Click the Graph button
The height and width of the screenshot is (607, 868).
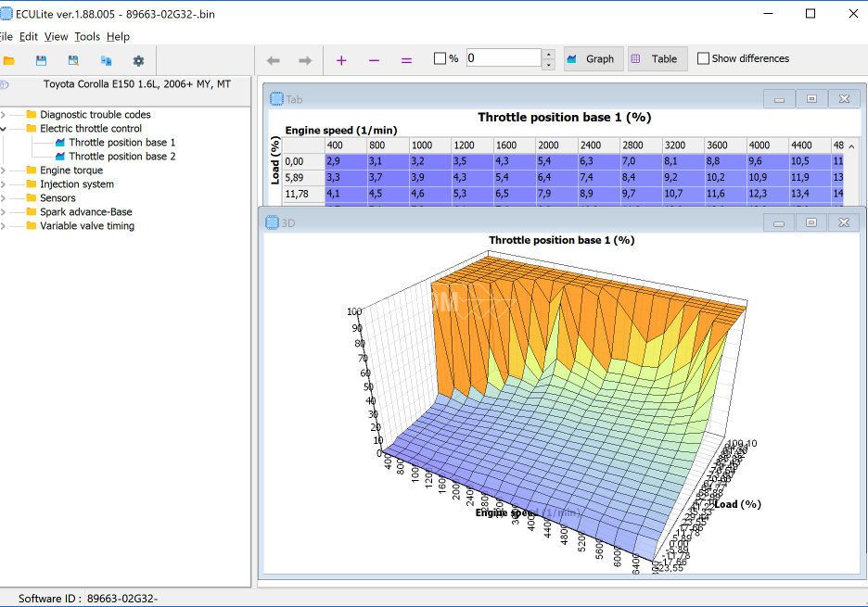click(591, 59)
